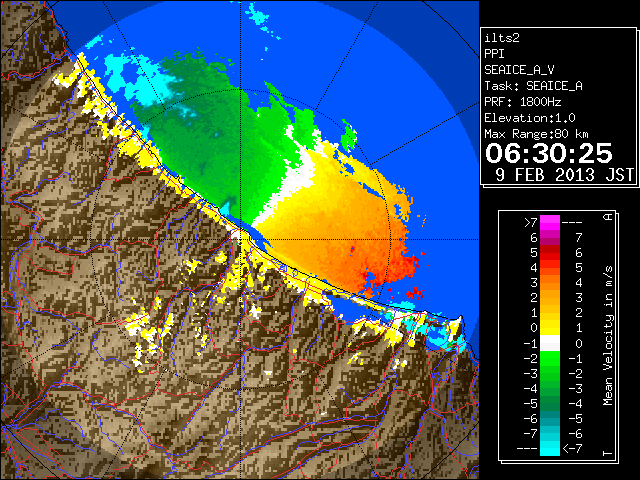Click the 'Task: SEAICE_A' line
The width and height of the screenshot is (640, 480).
click(x=533, y=86)
